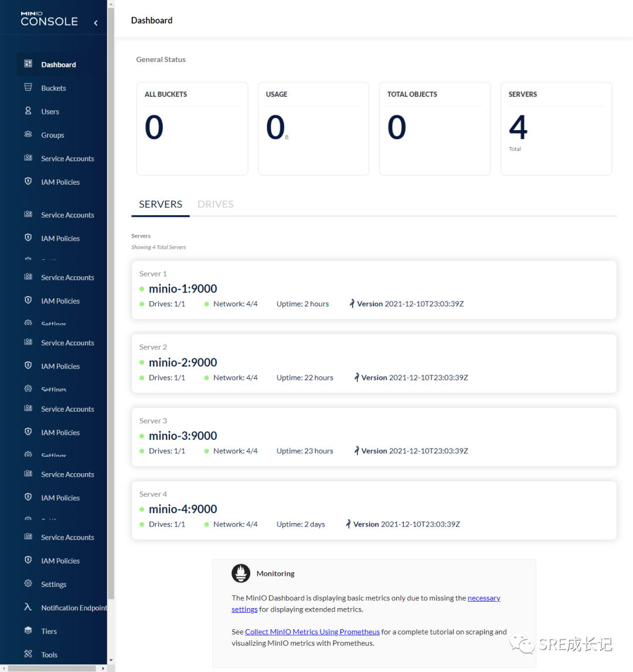The image size is (633, 672).
Task: Click the 'Showing 4 Total Servers' text
Action: pos(158,247)
